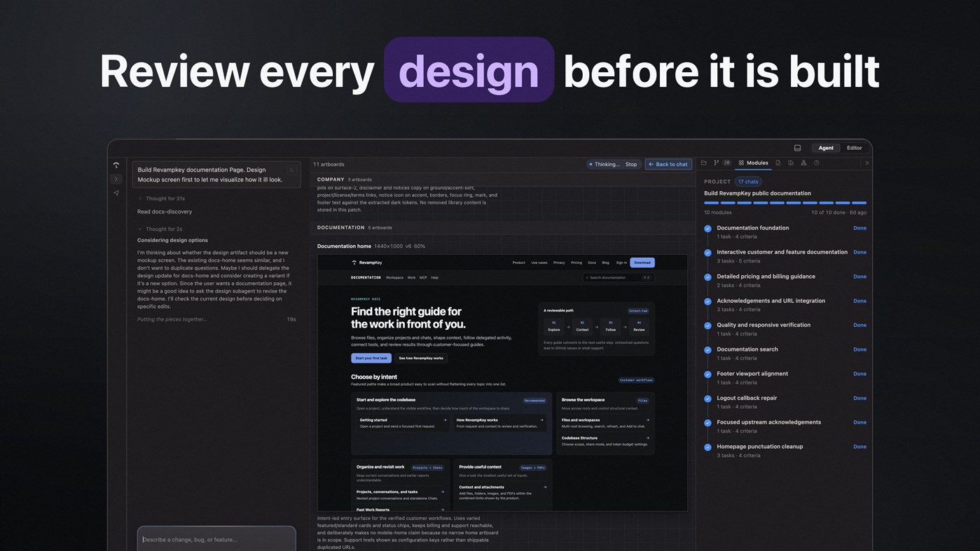Open the Focused upstream acknowledgements module
The image size is (980, 551).
coord(785,426)
